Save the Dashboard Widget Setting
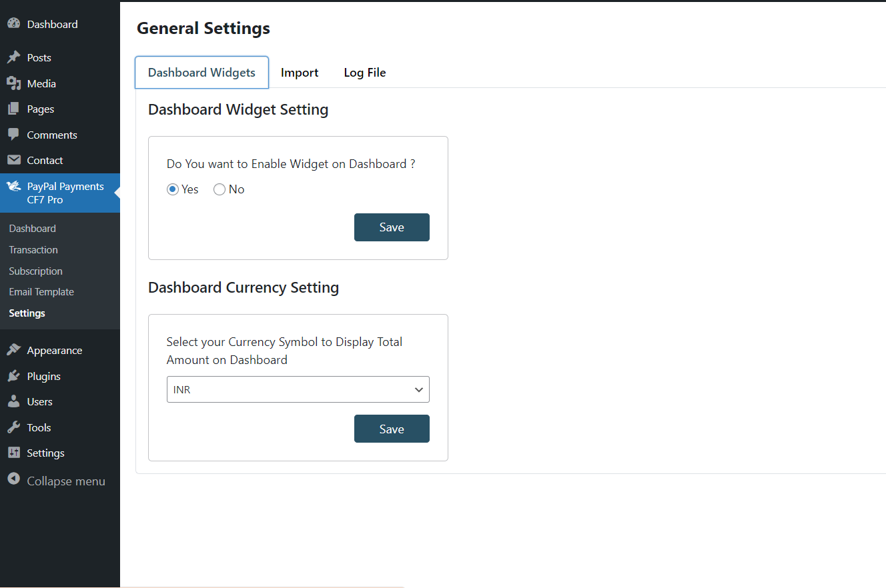 (392, 227)
